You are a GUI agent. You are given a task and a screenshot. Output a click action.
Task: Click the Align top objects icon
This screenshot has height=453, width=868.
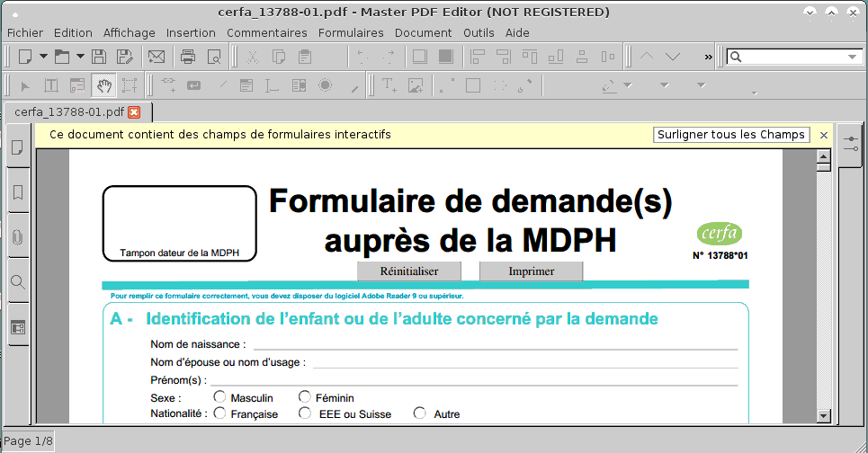coord(530,57)
